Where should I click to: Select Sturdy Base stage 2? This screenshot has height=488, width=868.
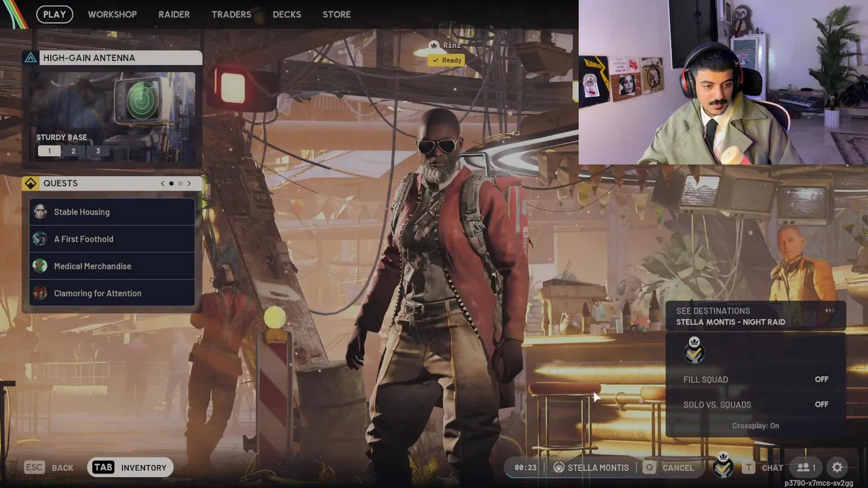[73, 151]
